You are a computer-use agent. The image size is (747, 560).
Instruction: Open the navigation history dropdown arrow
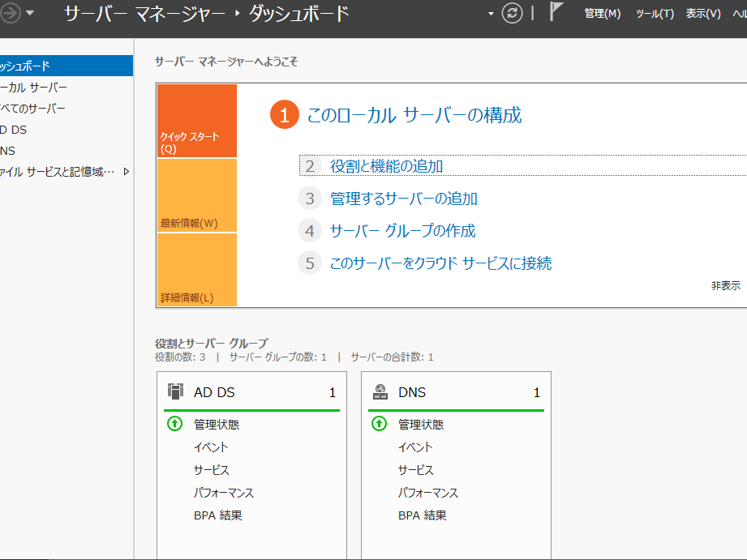coord(30,13)
